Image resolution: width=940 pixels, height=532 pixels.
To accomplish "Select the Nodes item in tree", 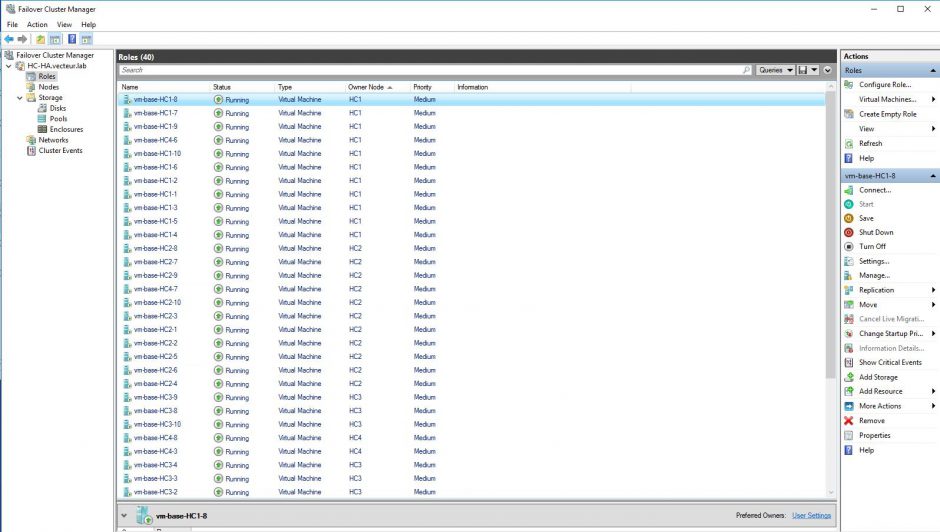I will (48, 87).
